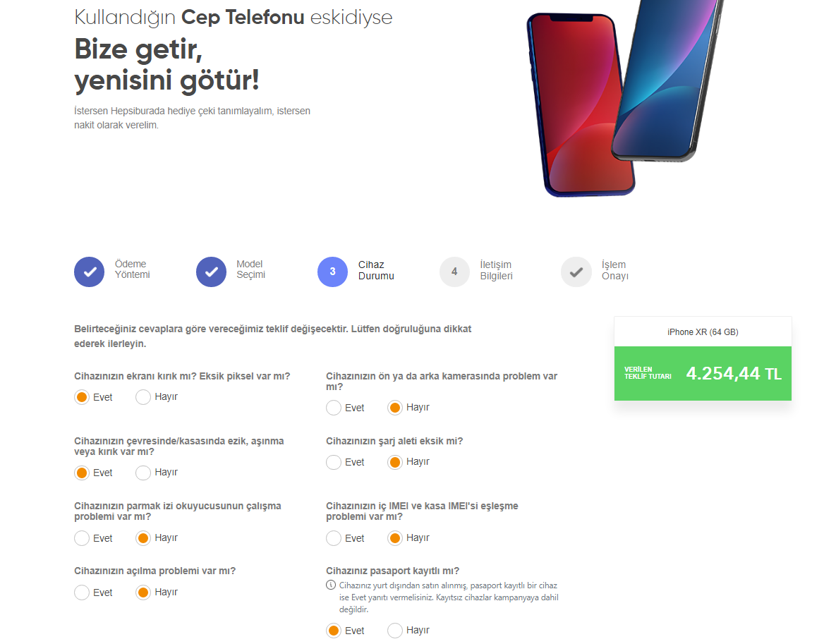
Task: Click the info icon under pasaport question
Action: click(x=330, y=585)
